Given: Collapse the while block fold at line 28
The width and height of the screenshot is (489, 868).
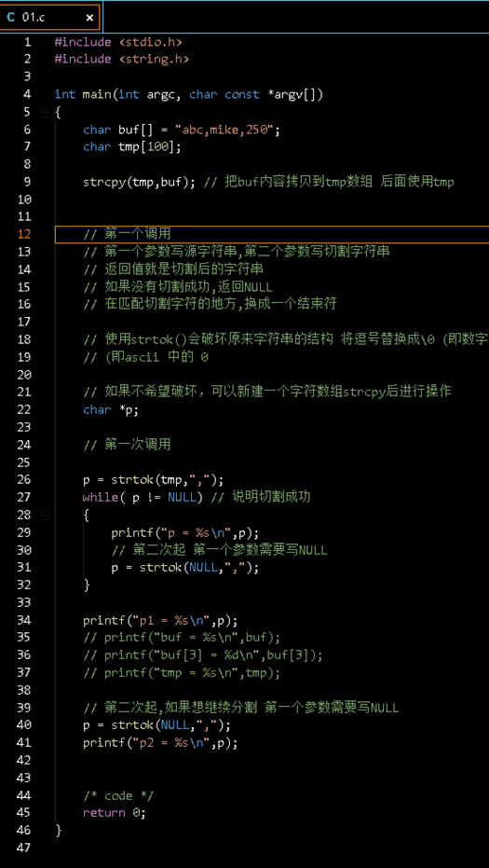Looking at the screenshot, I should pos(45,516).
